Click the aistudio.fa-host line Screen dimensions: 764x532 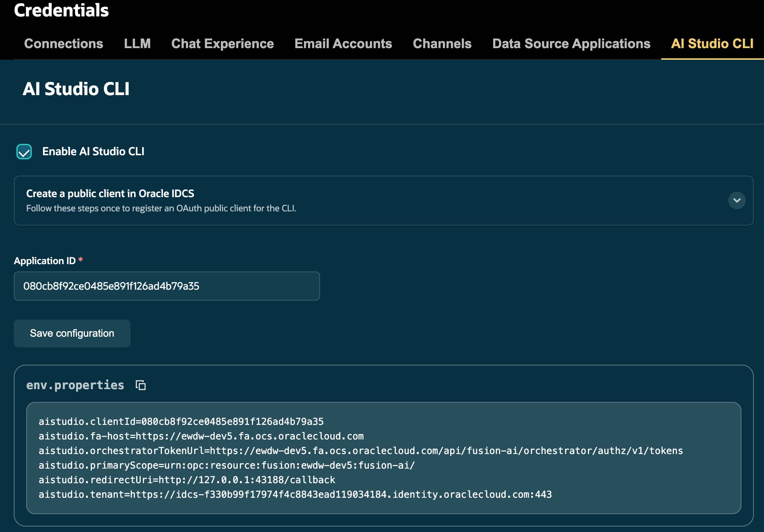[201, 436]
